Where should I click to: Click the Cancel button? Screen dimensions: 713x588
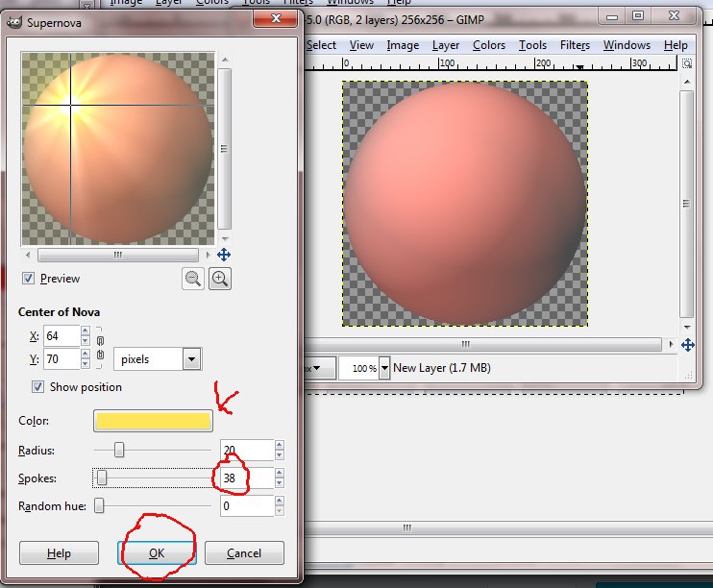click(x=244, y=552)
